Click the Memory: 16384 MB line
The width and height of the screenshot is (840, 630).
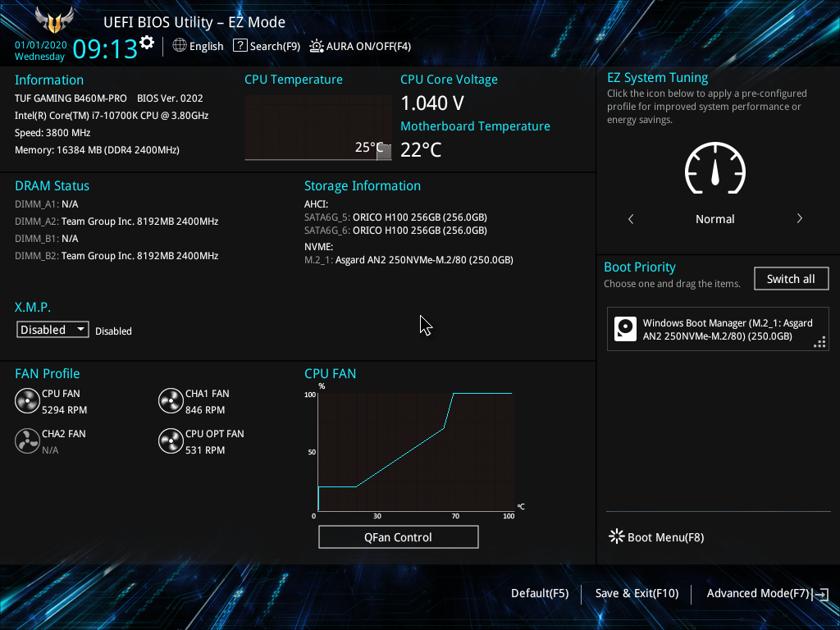pyautogui.click(x=97, y=150)
